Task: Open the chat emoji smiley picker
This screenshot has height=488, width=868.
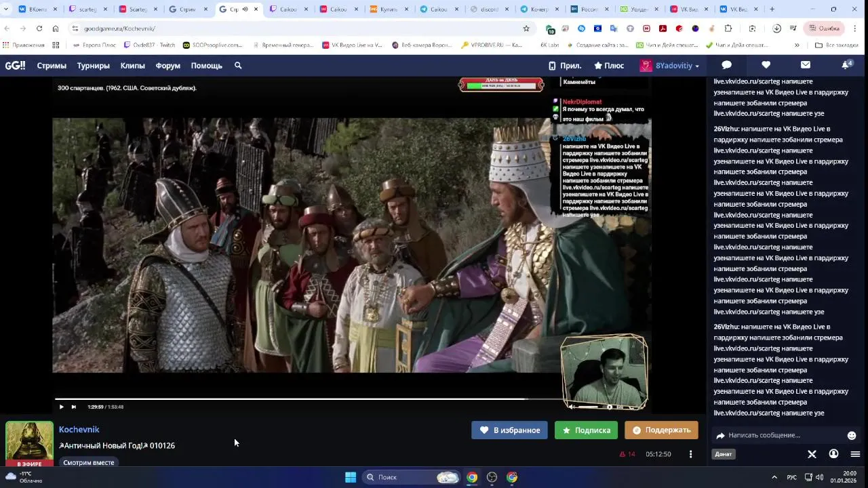Action: [852, 435]
